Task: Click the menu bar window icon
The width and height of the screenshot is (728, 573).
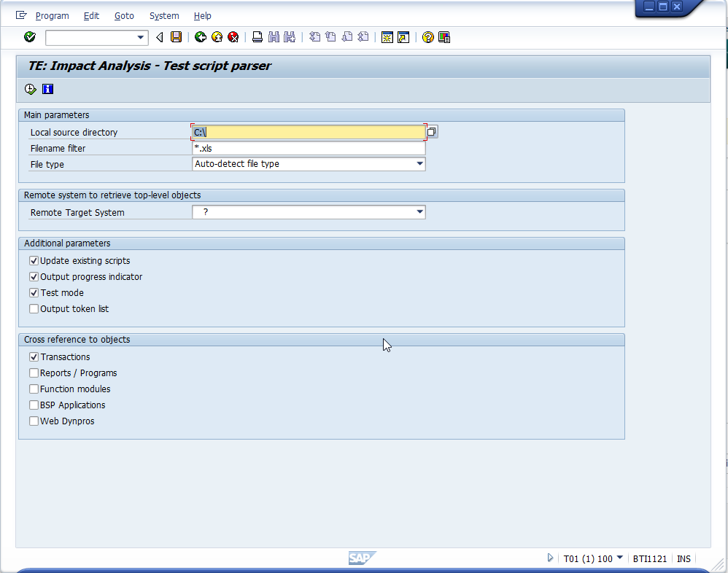Action: (21, 15)
